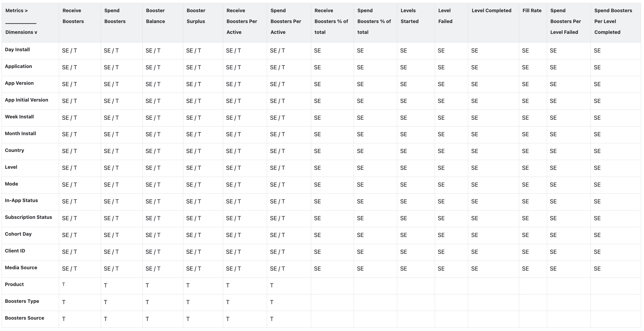Select Cohort Day's Spend Boosters cell
This screenshot has height=331, width=644.
111,235
